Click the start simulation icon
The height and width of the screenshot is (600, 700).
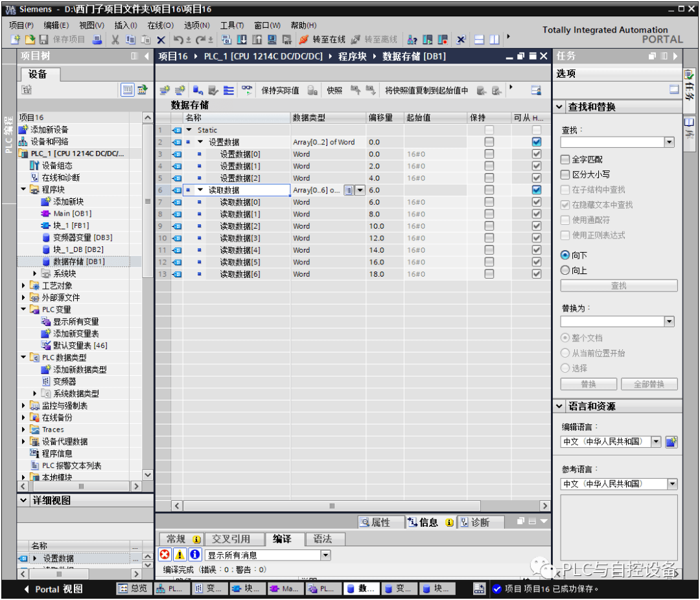272,40
